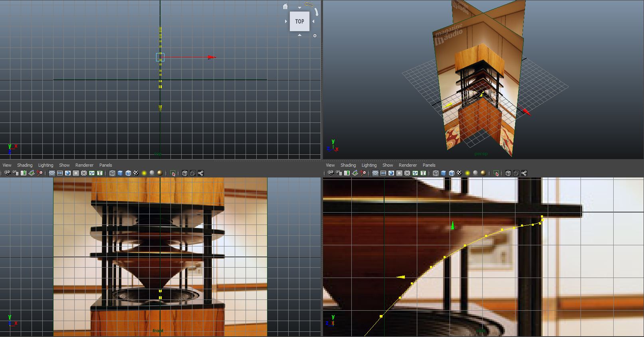The image size is (644, 337).
Task: Click ViewCube triangle arrow below TOP
Action: (299, 35)
